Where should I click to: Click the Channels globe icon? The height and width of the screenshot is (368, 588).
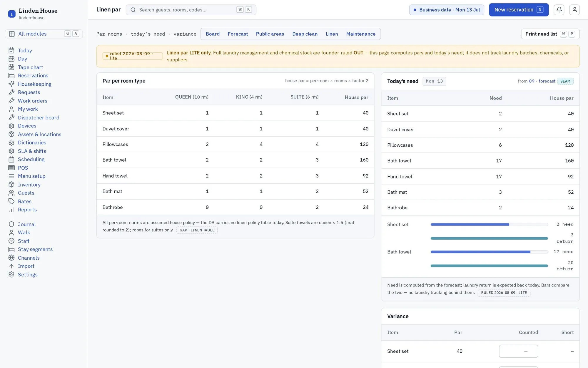click(11, 258)
